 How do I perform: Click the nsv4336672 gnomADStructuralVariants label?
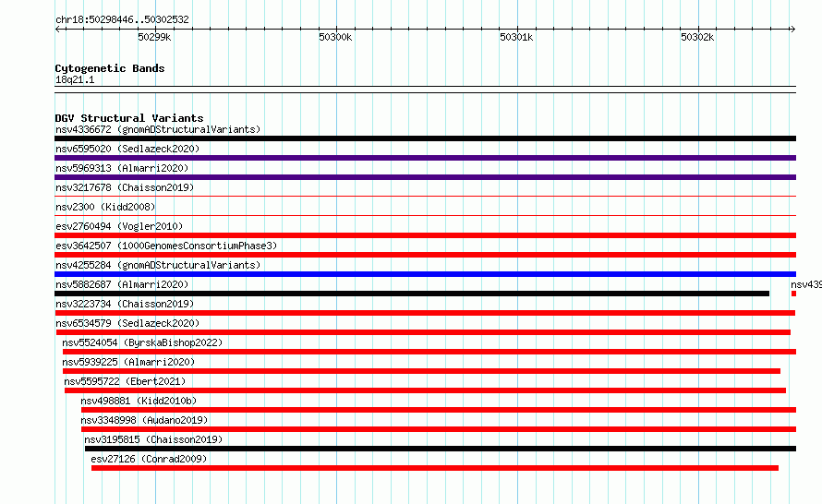(158, 129)
